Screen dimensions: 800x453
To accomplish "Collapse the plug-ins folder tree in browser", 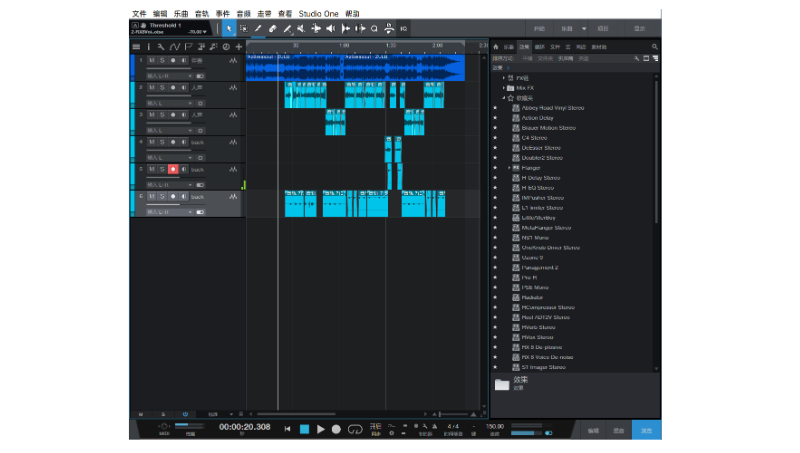I will [505, 98].
